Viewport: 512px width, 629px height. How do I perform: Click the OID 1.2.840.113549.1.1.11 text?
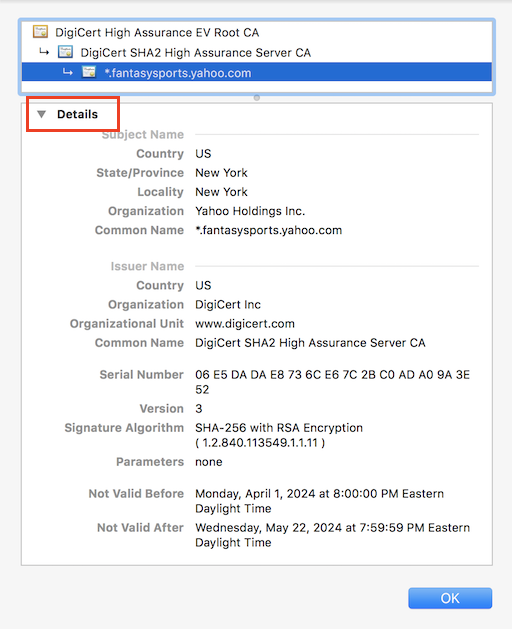(x=260, y=443)
